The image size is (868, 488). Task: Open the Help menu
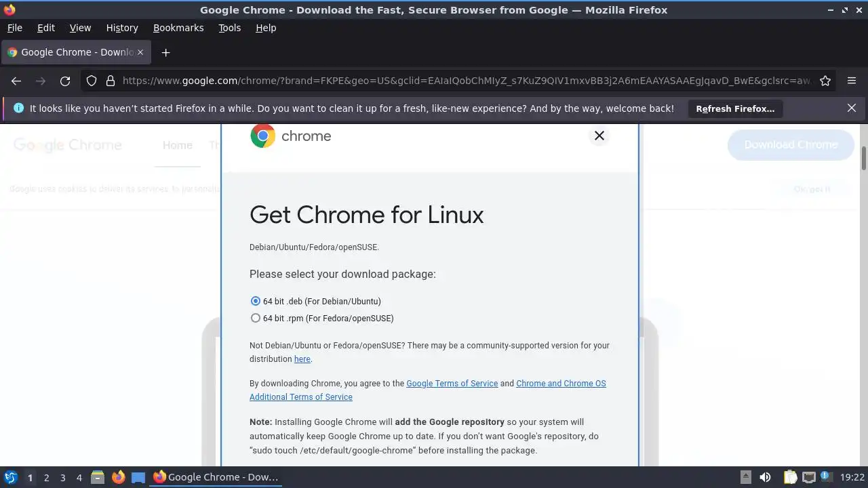click(x=266, y=28)
